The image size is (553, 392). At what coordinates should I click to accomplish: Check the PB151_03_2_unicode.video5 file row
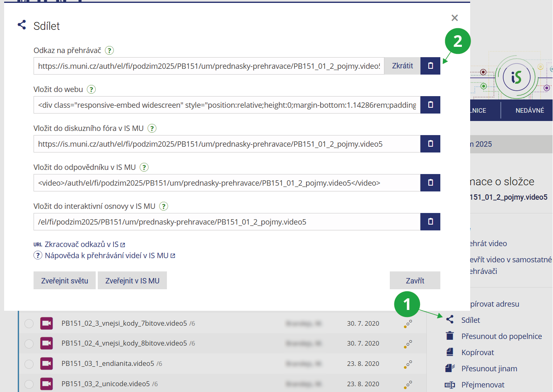(29, 384)
